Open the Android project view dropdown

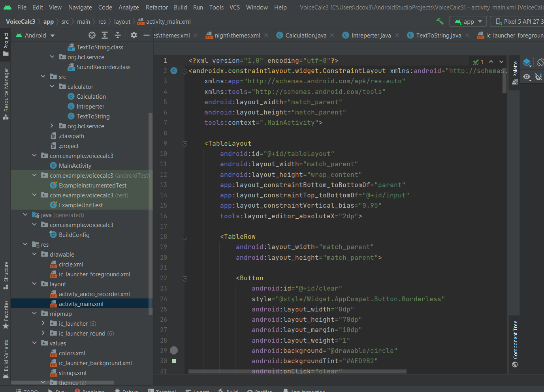click(36, 36)
